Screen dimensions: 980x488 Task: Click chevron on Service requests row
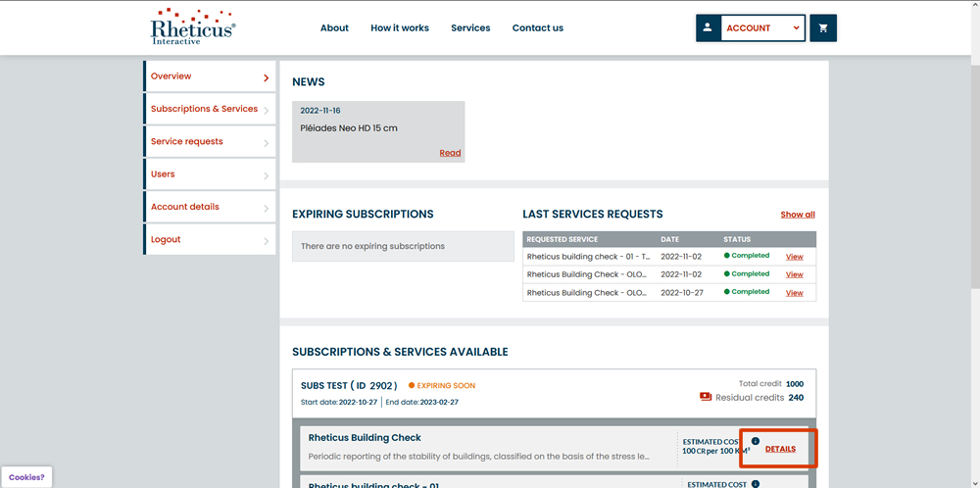[267, 144]
